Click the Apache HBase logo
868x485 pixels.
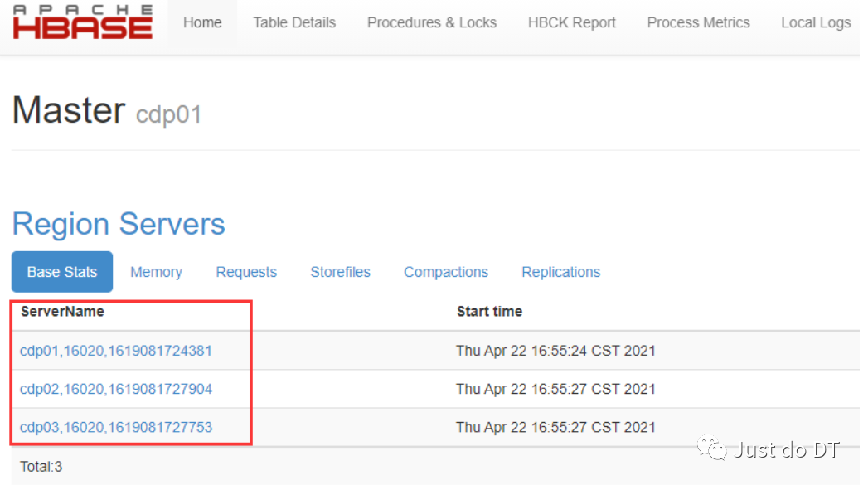pyautogui.click(x=83, y=22)
